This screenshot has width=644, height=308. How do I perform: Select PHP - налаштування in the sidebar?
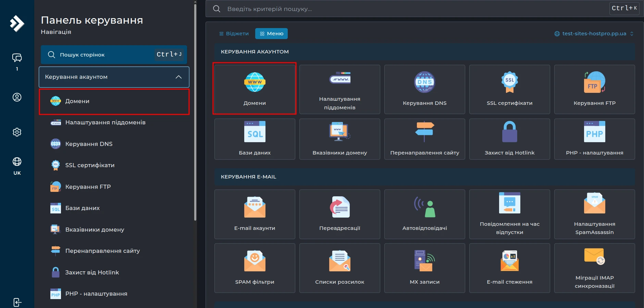pyautogui.click(x=114, y=294)
